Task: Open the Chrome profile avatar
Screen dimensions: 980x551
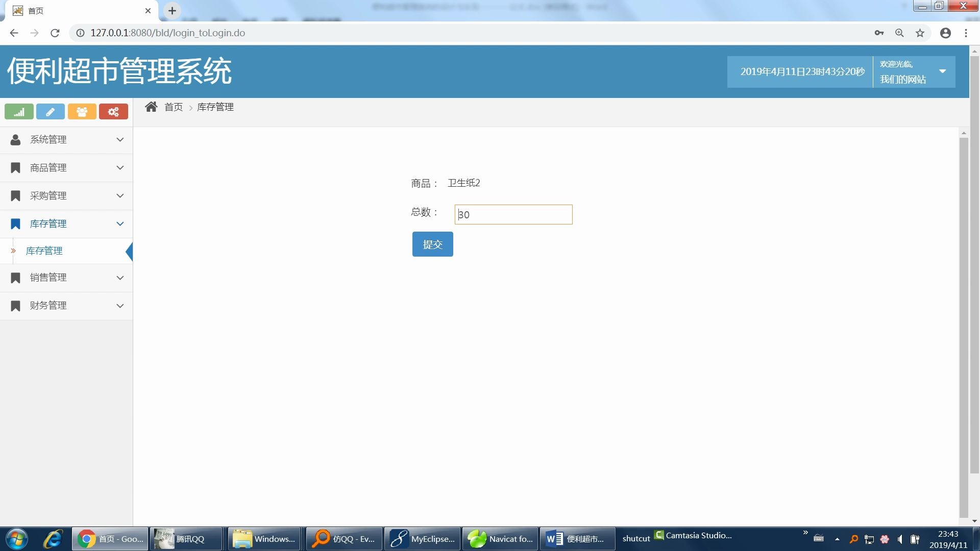Action: tap(945, 33)
